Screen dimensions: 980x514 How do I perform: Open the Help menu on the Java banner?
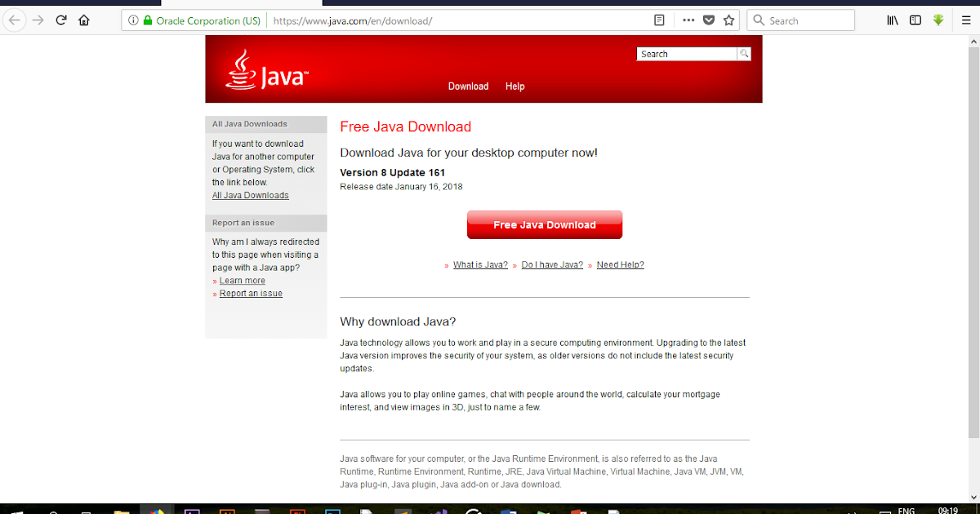pos(514,86)
